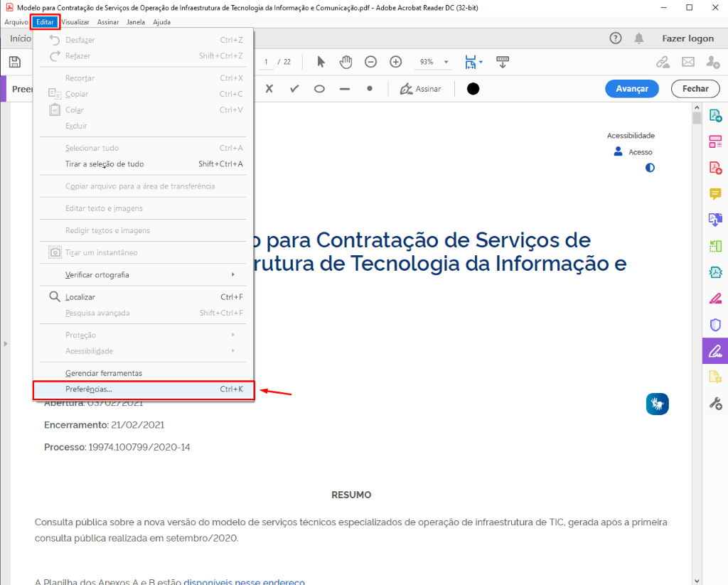Click the Fechar button
Viewport: 728px width, 585px height.
695,89
